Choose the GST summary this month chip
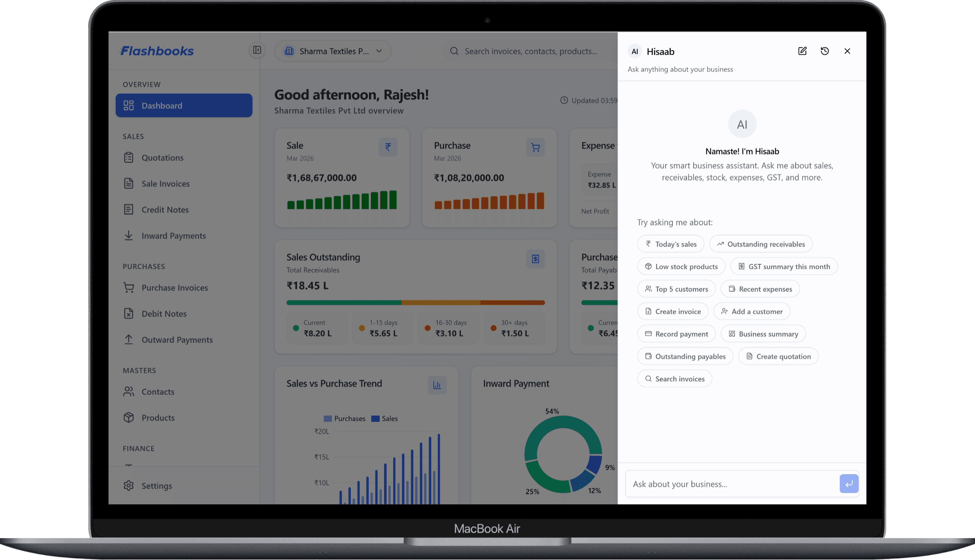The width and height of the screenshot is (975, 560). (784, 266)
